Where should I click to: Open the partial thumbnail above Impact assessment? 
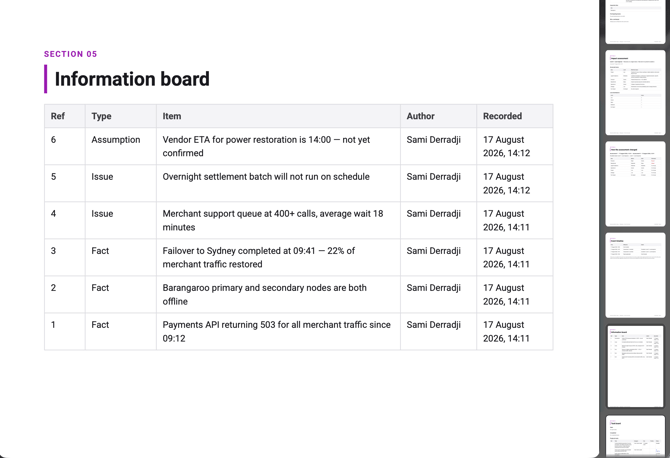635,21
